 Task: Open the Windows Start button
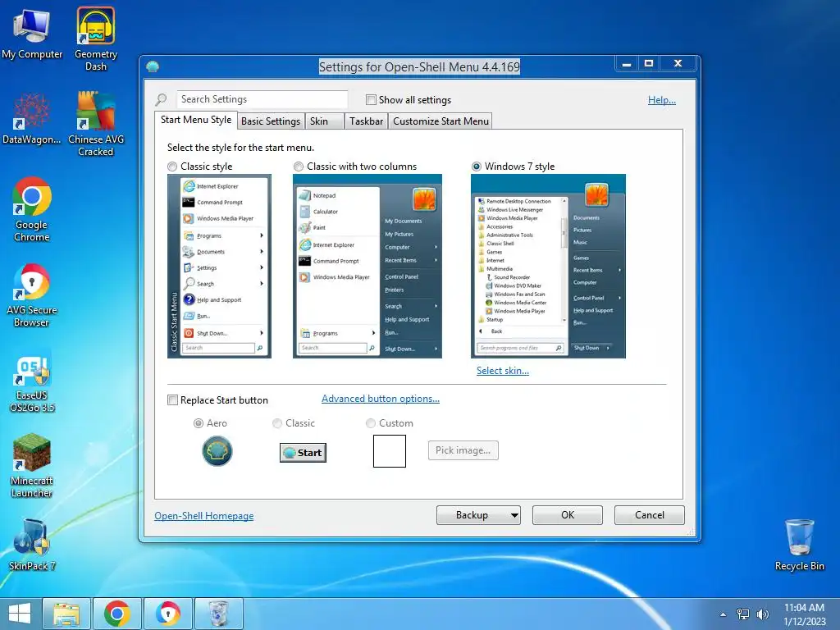[x=20, y=614]
